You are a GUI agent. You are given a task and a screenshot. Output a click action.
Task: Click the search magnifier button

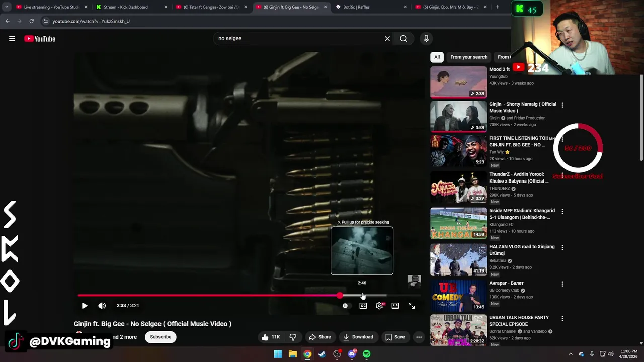[404, 38]
